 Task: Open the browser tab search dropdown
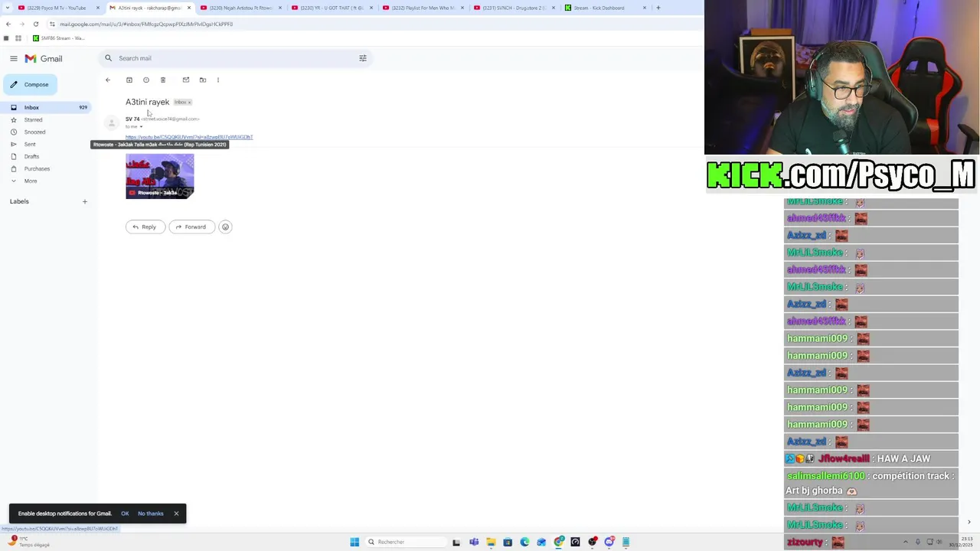8,8
